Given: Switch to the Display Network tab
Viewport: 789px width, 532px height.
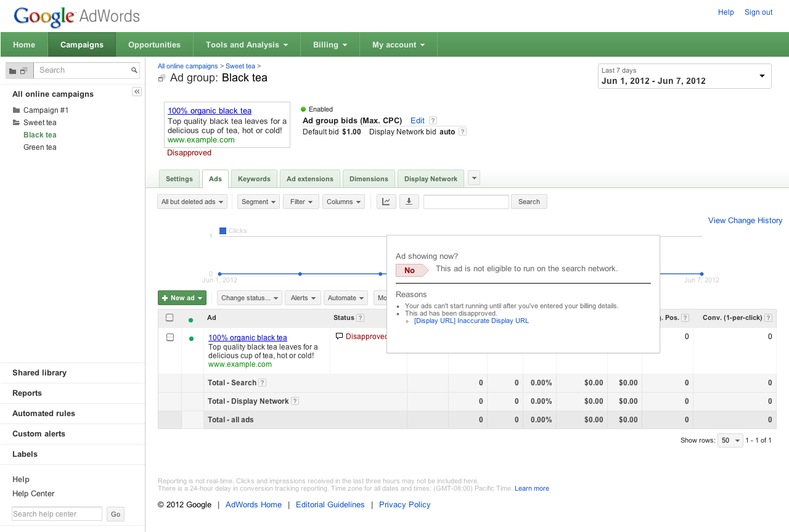Looking at the screenshot, I should pos(431,179).
